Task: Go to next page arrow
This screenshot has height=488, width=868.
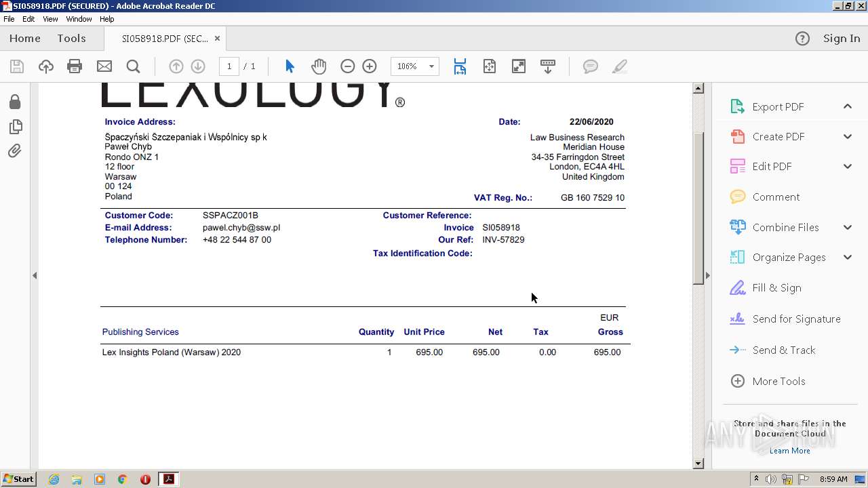Action: pyautogui.click(x=198, y=66)
